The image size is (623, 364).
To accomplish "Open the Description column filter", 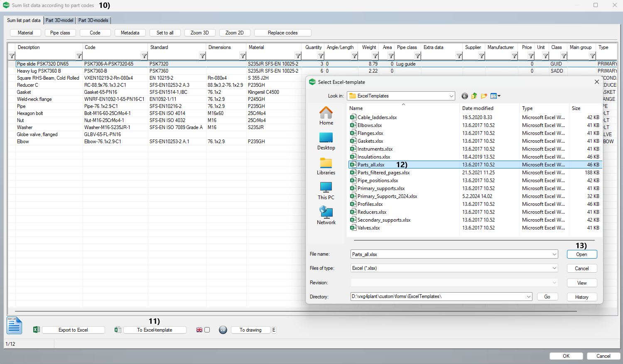I will 79,56.
